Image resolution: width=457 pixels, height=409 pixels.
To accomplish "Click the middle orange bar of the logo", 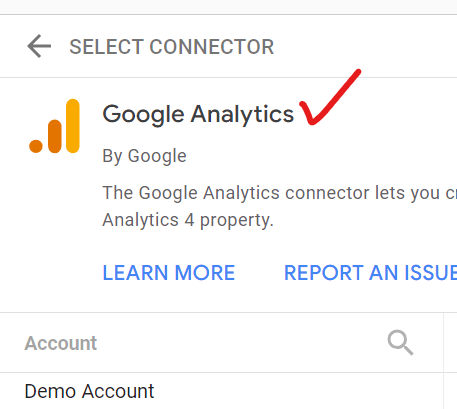I will 55,136.
